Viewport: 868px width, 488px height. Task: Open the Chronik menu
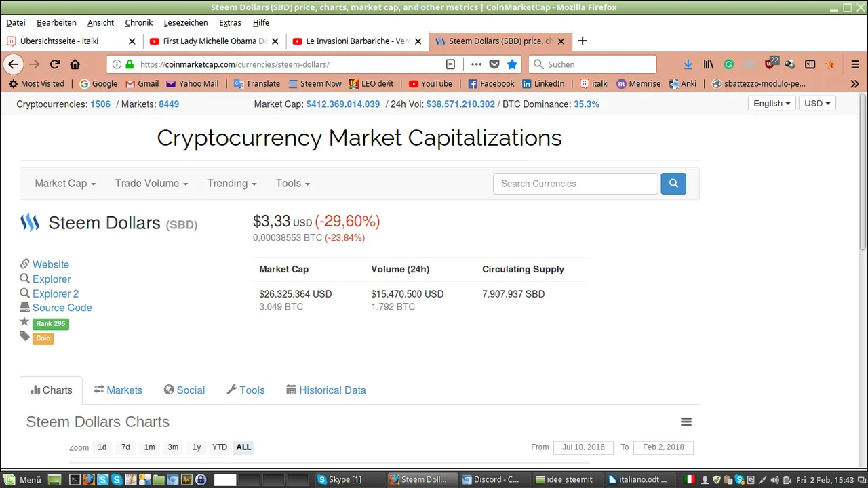[x=139, y=22]
